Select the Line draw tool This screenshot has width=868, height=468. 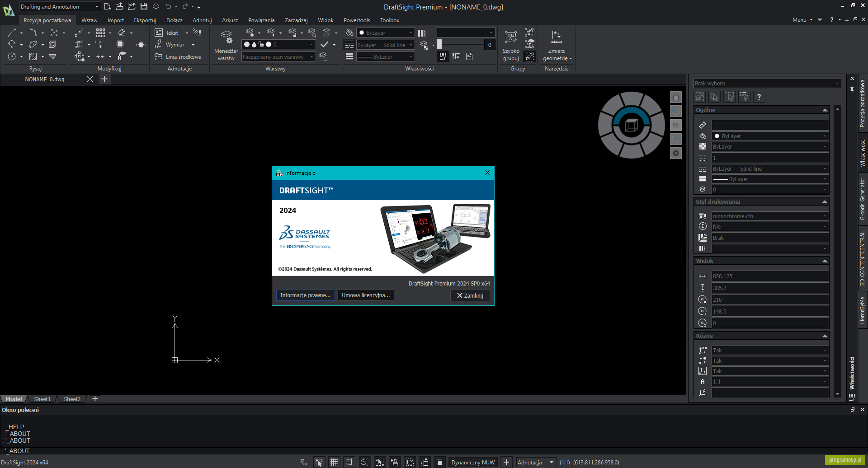pos(12,33)
